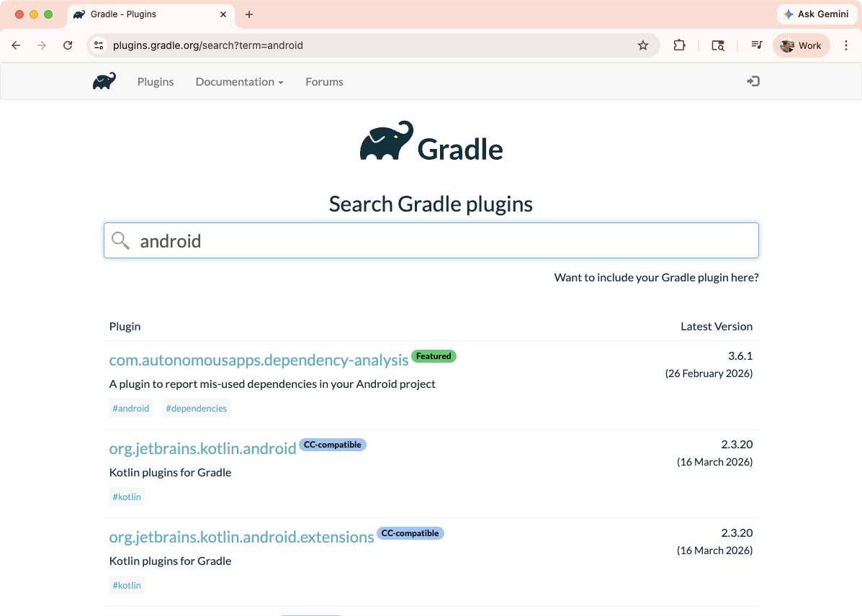
Task: Click the Ask Gemini button
Action: tap(816, 14)
